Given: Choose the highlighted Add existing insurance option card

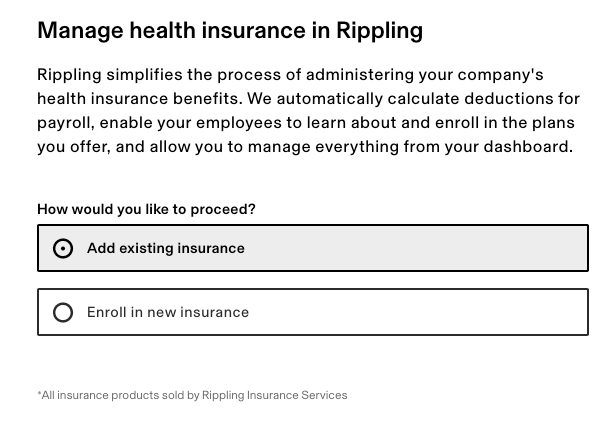Looking at the screenshot, I should click(400, 248).
